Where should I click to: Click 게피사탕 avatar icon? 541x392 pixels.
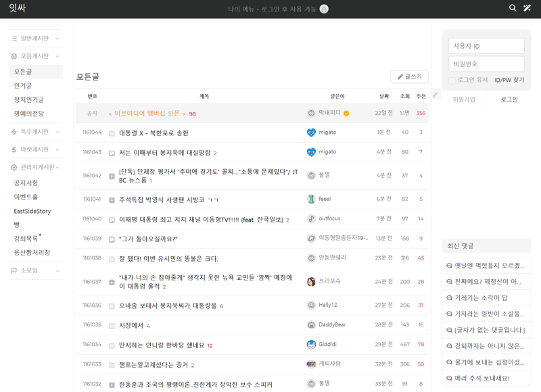click(311, 364)
